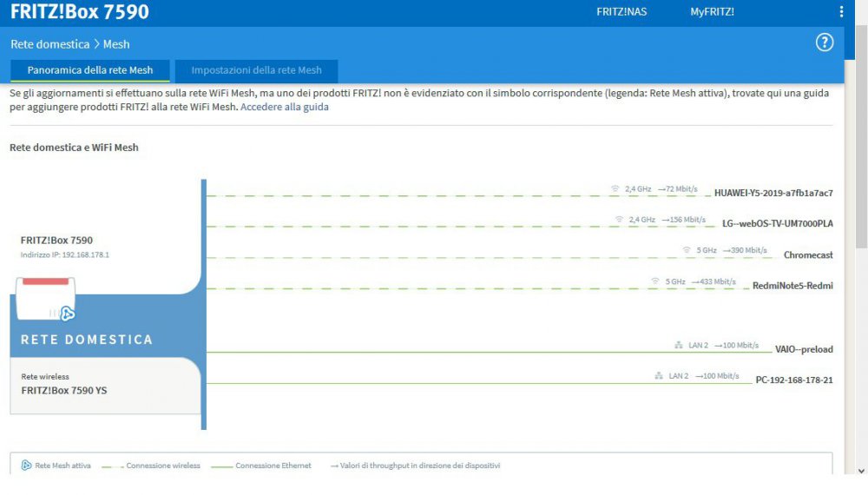Click the scrollbar down arrow
This screenshot has height=495, width=868.
coord(860,472)
